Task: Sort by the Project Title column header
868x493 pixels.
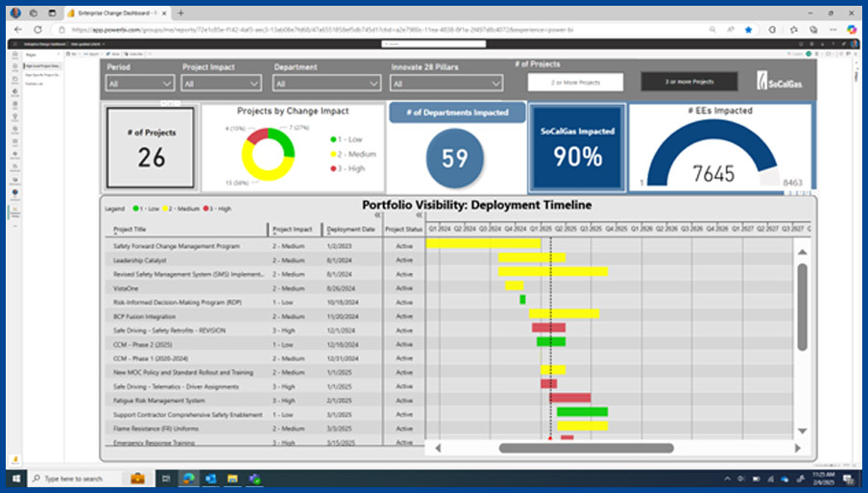Action: click(130, 230)
